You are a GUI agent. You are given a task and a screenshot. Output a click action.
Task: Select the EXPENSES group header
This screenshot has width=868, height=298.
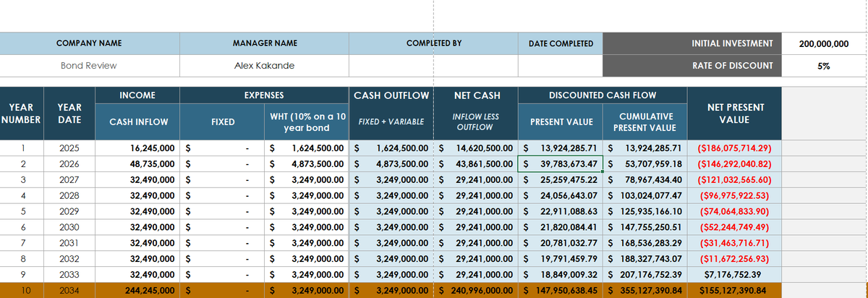(x=264, y=95)
